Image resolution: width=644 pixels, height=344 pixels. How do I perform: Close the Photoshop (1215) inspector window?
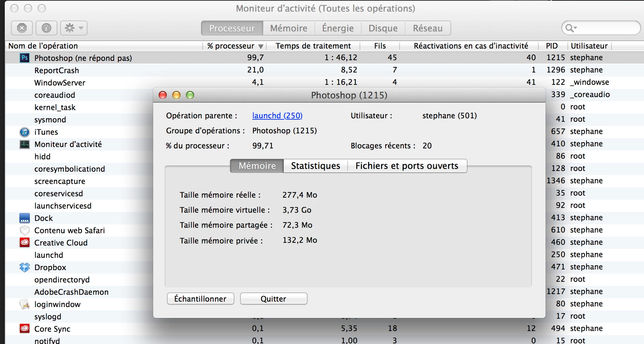pyautogui.click(x=163, y=95)
